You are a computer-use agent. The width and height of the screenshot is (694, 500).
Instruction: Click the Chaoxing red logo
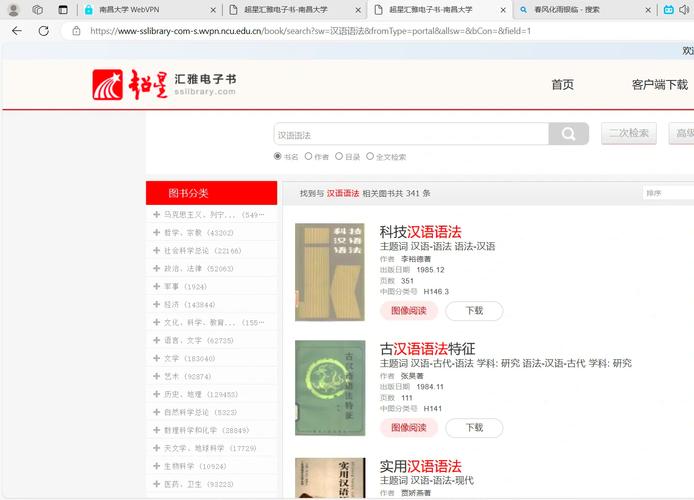[x=108, y=84]
